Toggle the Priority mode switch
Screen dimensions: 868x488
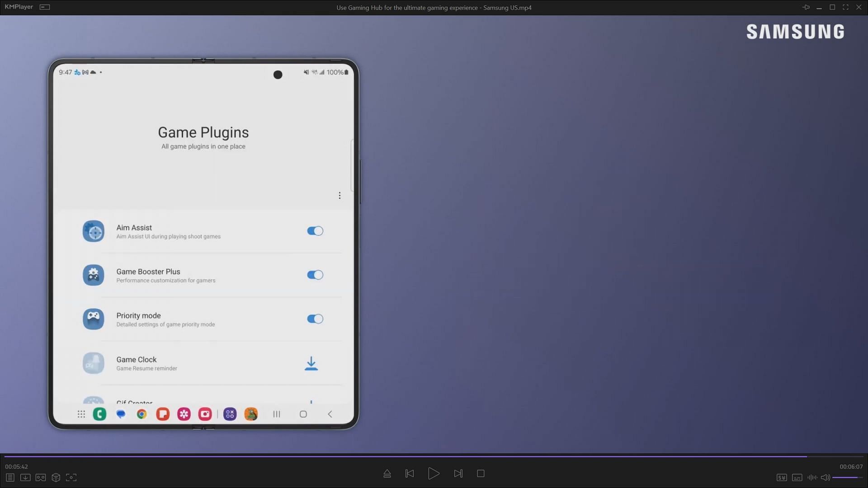314,318
